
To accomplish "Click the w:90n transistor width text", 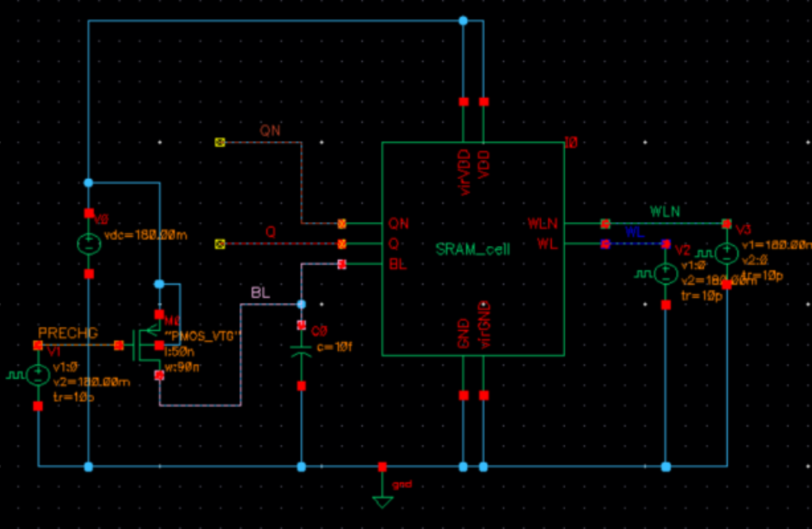I will [x=182, y=367].
